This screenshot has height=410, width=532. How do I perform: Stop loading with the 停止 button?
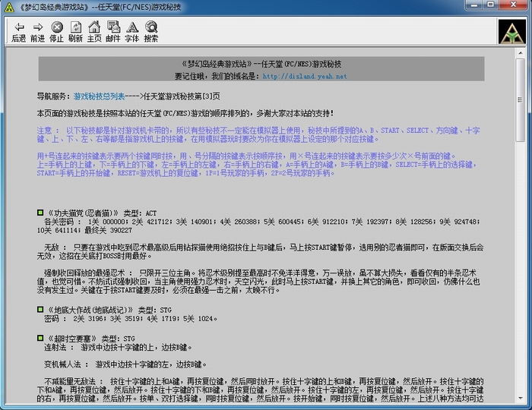pyautogui.click(x=57, y=32)
